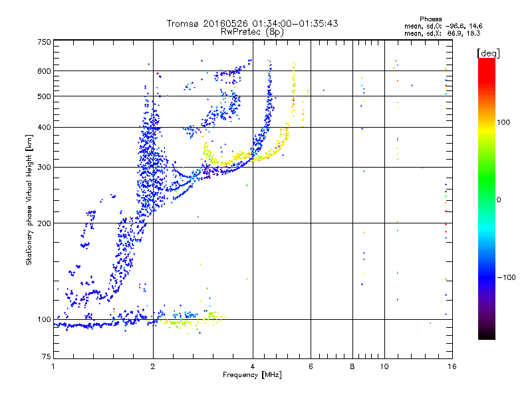This screenshot has height=399, width=532.
Task: Click the y-axis tick label '400'
Action: point(44,128)
